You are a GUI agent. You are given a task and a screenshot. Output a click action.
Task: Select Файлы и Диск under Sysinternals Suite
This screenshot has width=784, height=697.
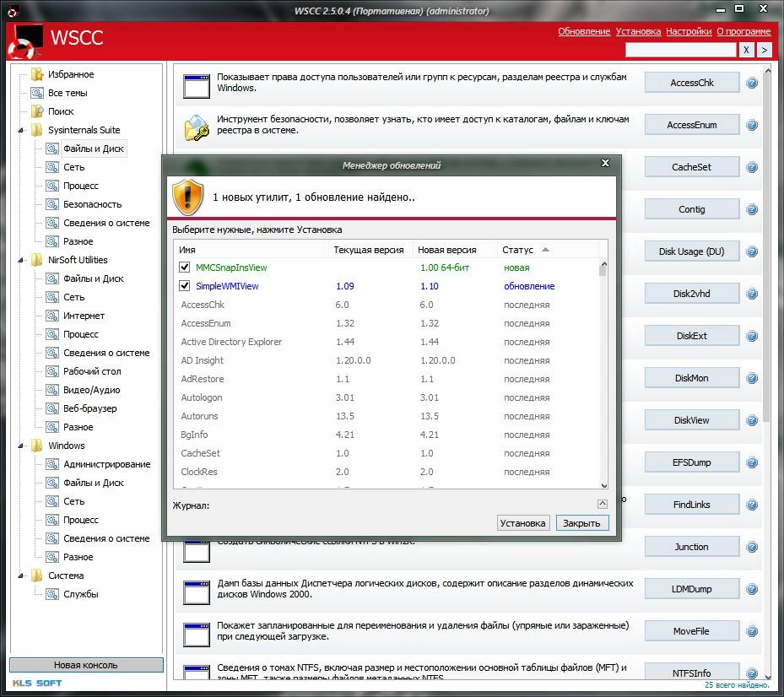tap(93, 149)
